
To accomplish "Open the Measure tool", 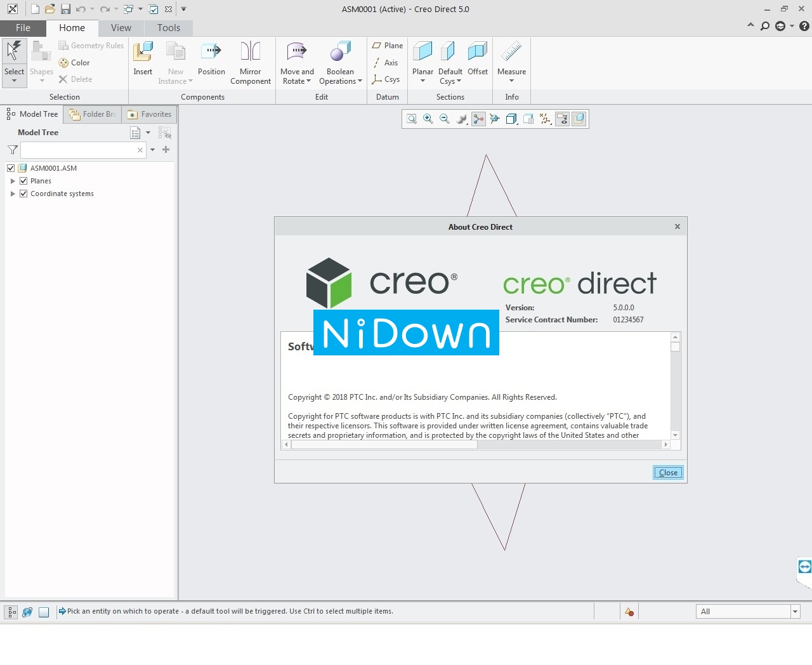I will pyautogui.click(x=511, y=57).
